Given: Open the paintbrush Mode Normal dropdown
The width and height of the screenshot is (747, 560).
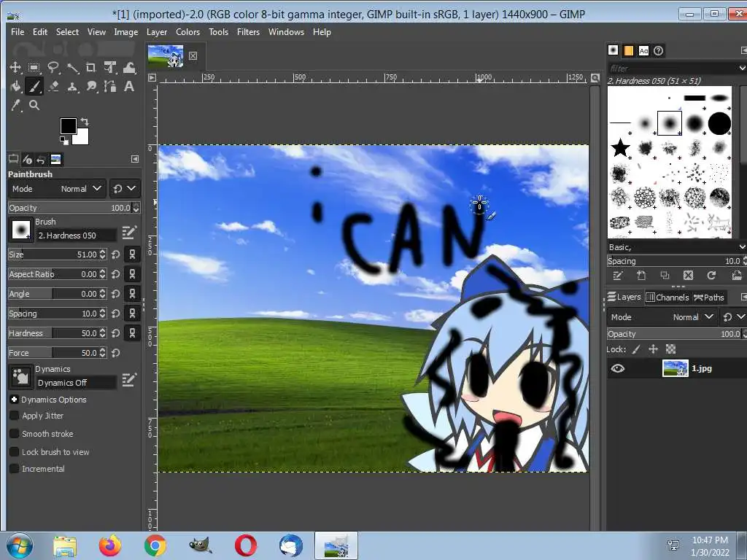Looking at the screenshot, I should pyautogui.click(x=57, y=189).
